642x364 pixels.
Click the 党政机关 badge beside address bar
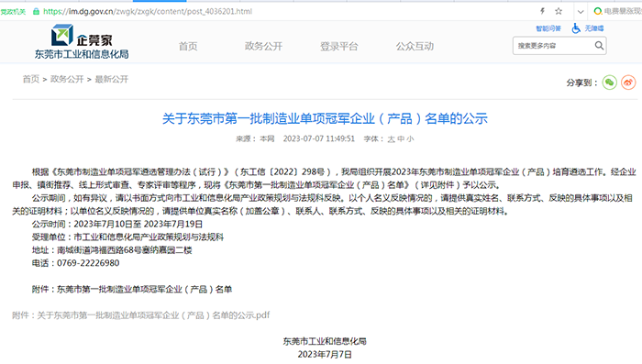[x=13, y=12]
